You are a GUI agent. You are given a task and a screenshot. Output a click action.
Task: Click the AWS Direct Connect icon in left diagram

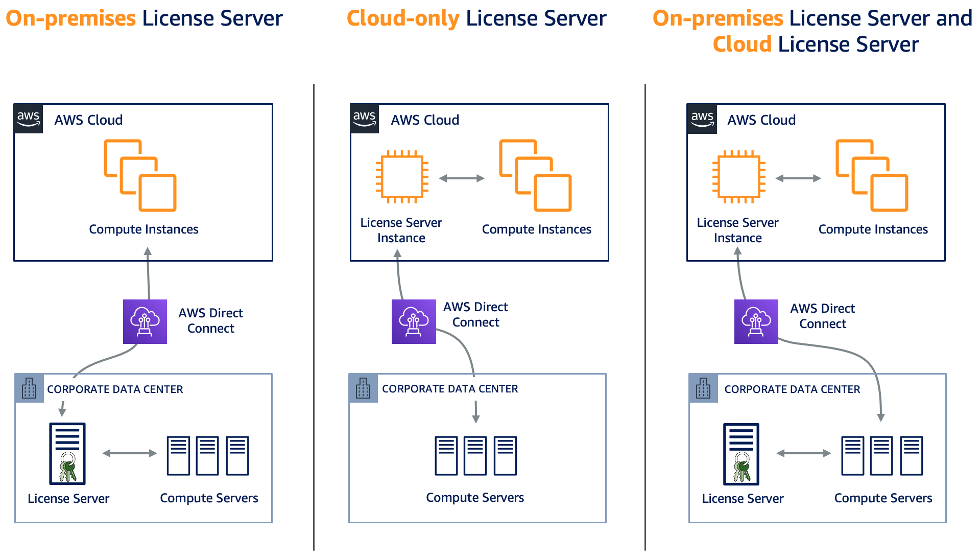coord(145,322)
